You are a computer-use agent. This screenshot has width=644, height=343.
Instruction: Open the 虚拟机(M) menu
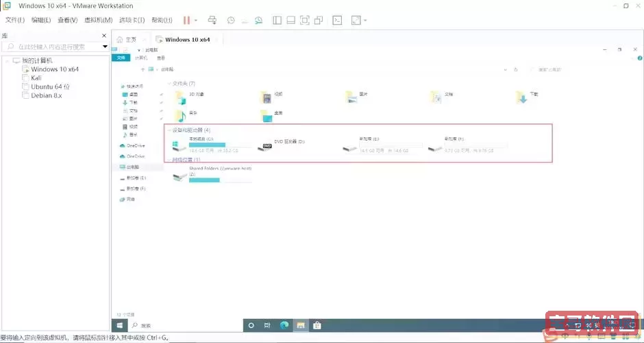(98, 20)
